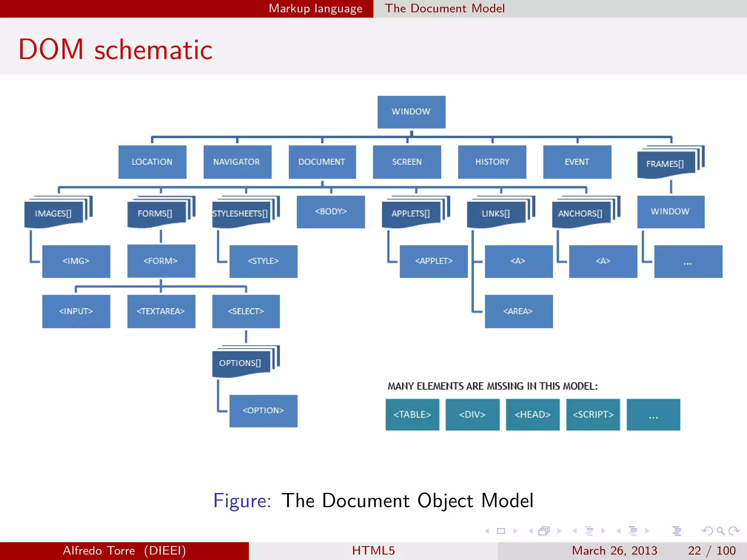This screenshot has height=560, width=747.
Task: Select the <BODY> node
Action: (x=331, y=212)
